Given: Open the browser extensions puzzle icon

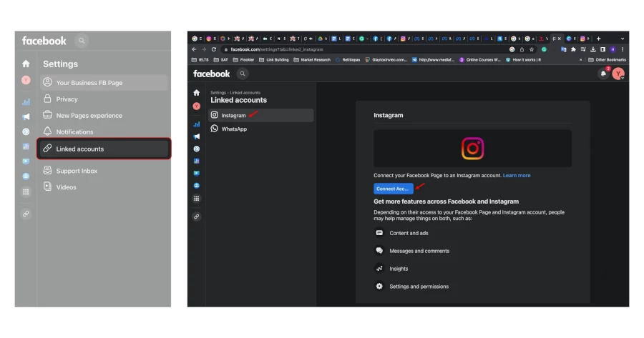Looking at the screenshot, I should click(573, 49).
